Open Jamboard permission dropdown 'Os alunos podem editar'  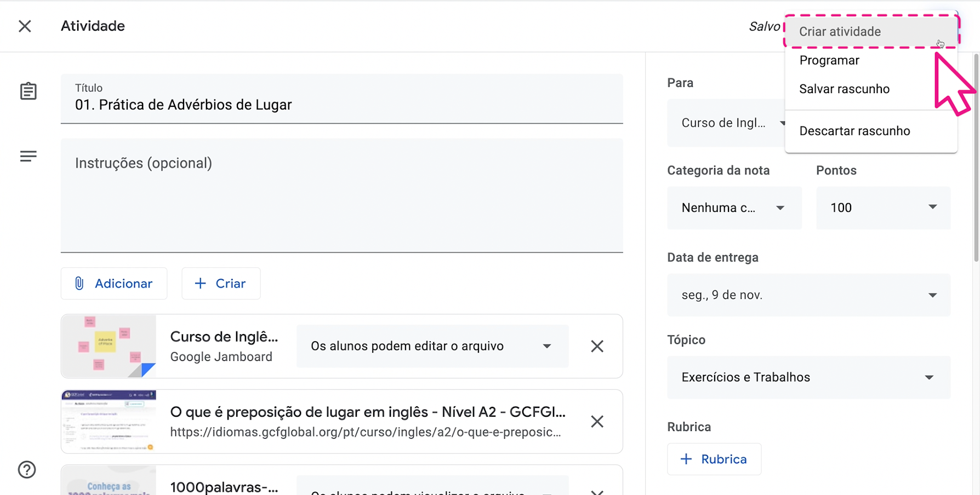click(432, 346)
